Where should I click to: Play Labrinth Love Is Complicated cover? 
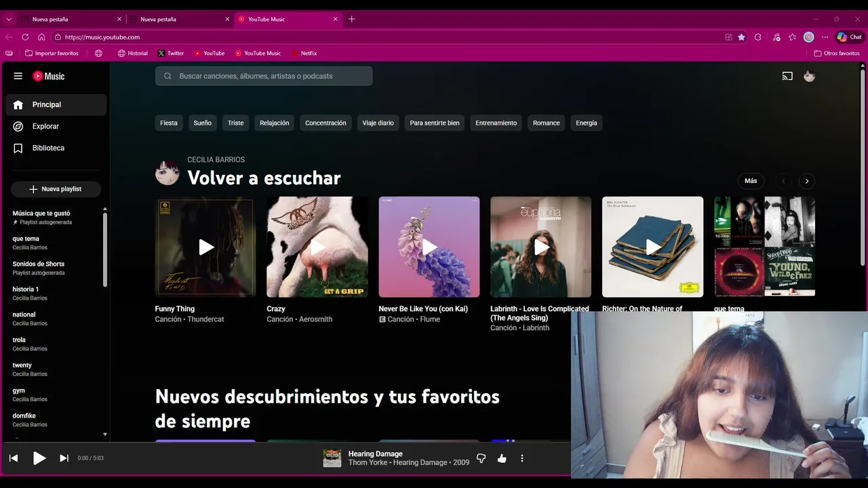[x=541, y=247]
